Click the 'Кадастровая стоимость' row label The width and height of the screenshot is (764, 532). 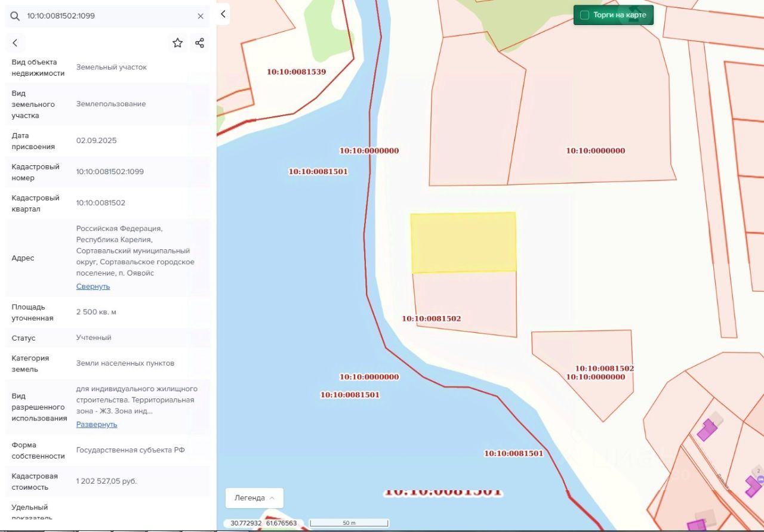35,481
